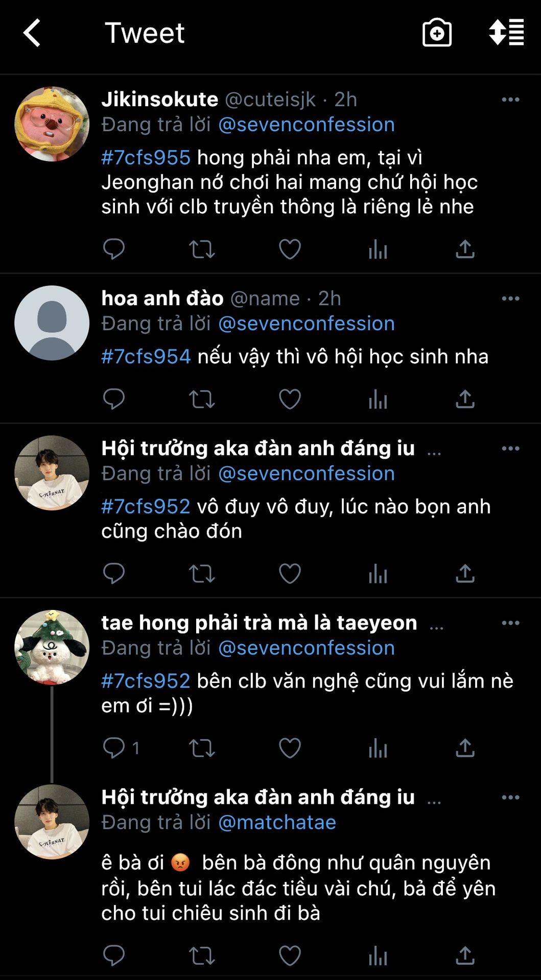View analytics for hoa anh đào's tweet
The width and height of the screenshot is (541, 980).
pyautogui.click(x=378, y=399)
